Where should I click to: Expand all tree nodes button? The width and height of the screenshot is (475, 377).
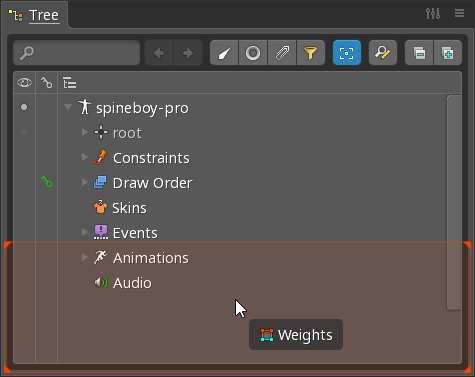click(448, 53)
